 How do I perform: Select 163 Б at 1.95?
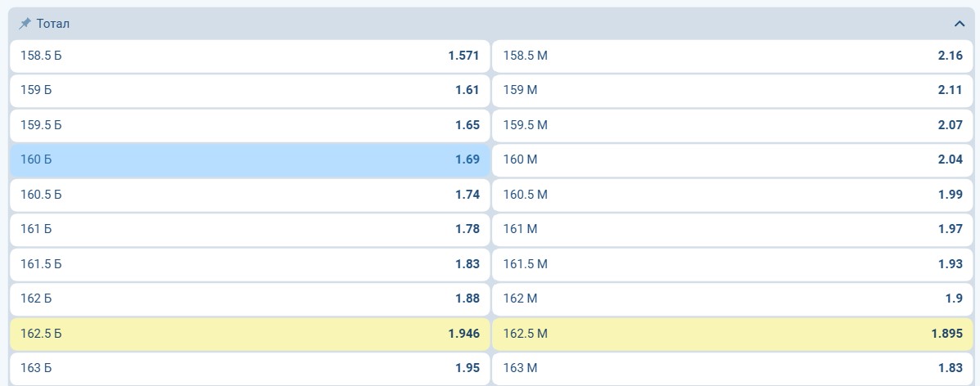coord(250,369)
